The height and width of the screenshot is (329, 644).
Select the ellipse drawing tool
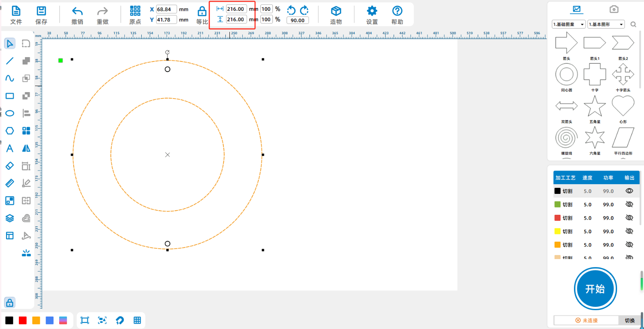[10, 113]
